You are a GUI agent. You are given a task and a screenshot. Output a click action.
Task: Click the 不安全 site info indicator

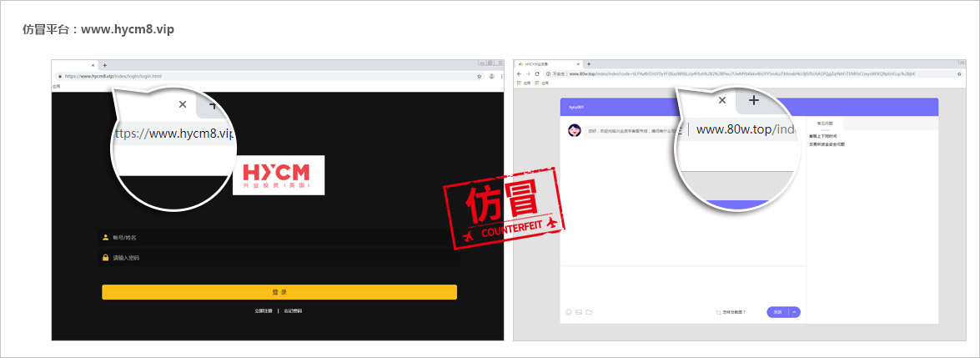(555, 73)
